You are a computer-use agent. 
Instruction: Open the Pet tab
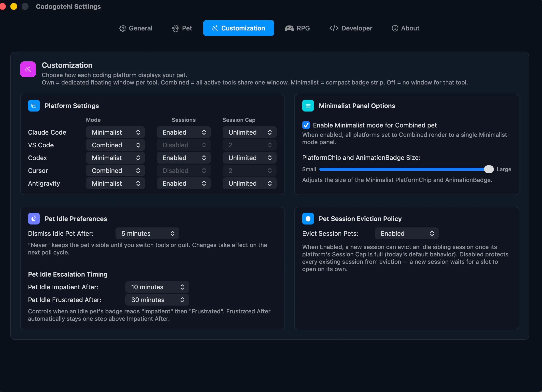coord(182,28)
